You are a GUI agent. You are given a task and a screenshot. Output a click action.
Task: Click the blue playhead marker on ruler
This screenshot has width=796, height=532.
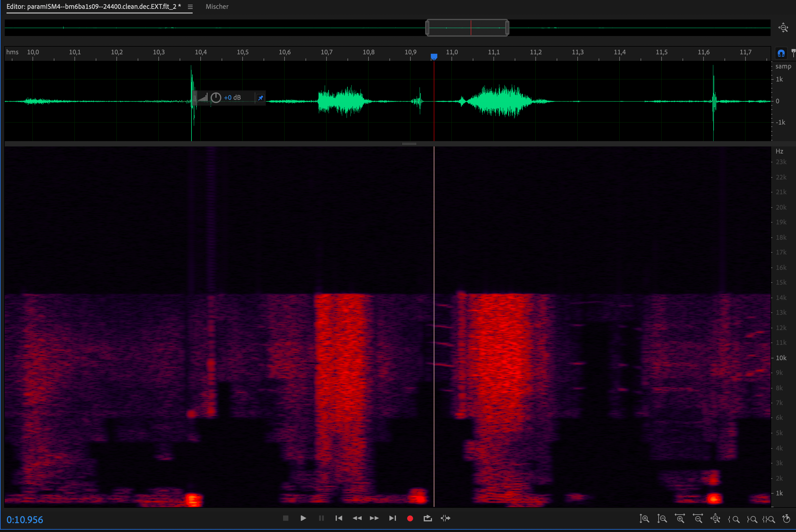pyautogui.click(x=434, y=56)
